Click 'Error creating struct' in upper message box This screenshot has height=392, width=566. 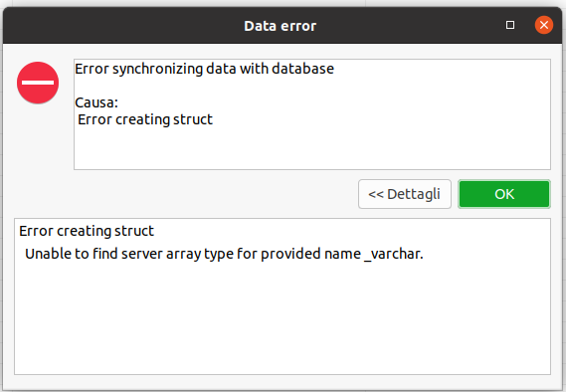(145, 119)
